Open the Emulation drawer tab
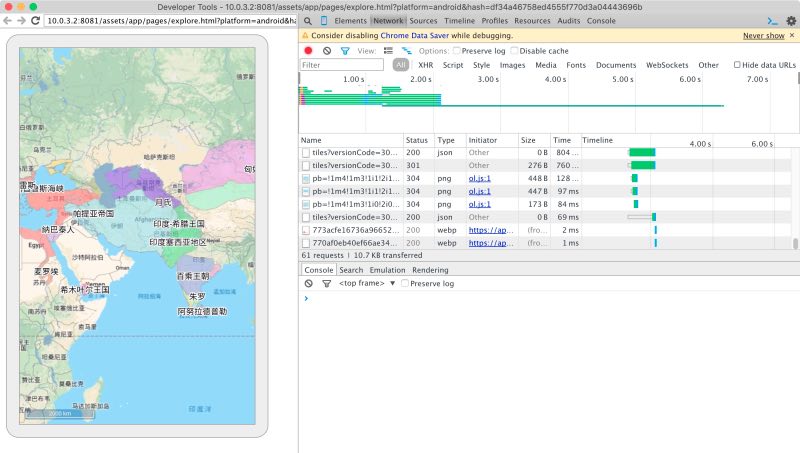The height and width of the screenshot is (453, 800). (387, 270)
